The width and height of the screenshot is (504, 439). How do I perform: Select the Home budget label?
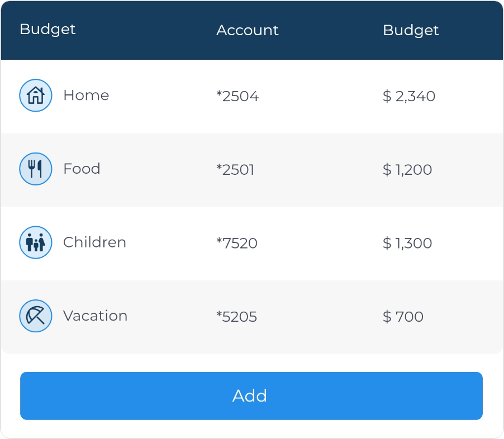pos(86,95)
